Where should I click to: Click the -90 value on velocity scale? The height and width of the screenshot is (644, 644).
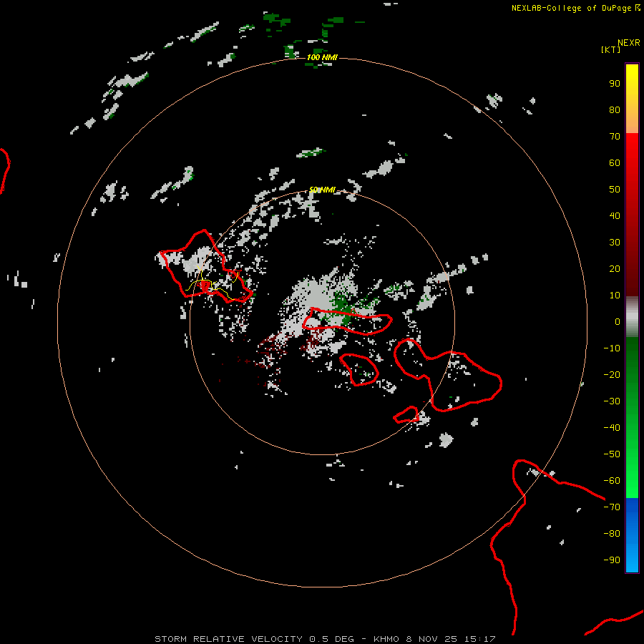click(x=612, y=560)
